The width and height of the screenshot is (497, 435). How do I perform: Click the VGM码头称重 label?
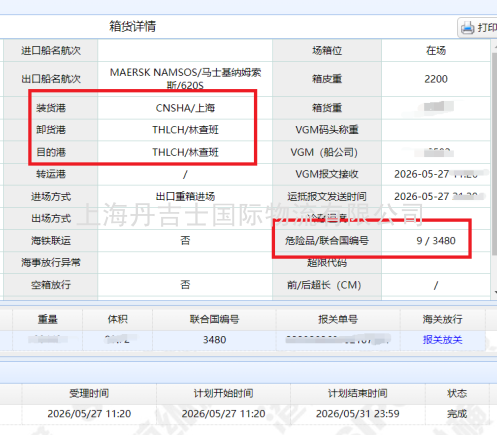coord(327,130)
